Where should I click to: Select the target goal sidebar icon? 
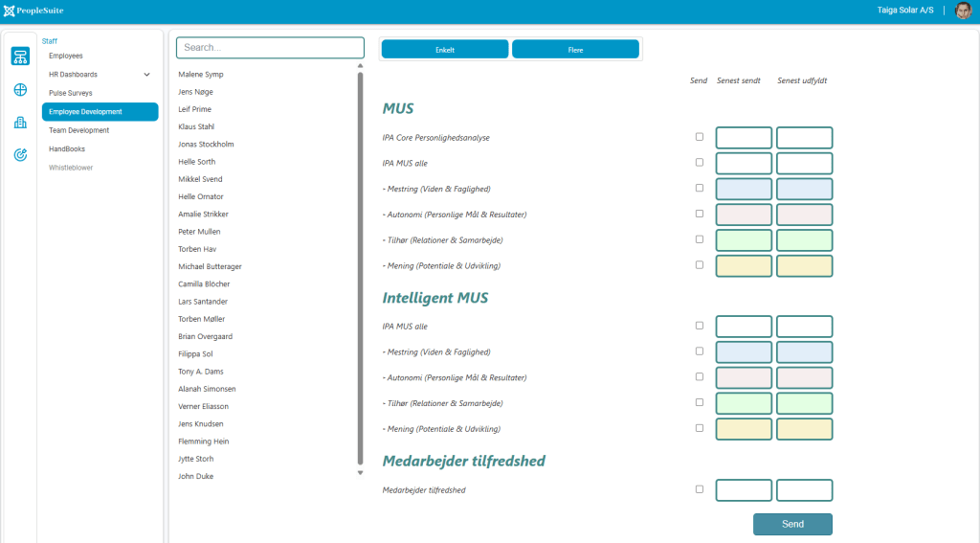[x=20, y=155]
